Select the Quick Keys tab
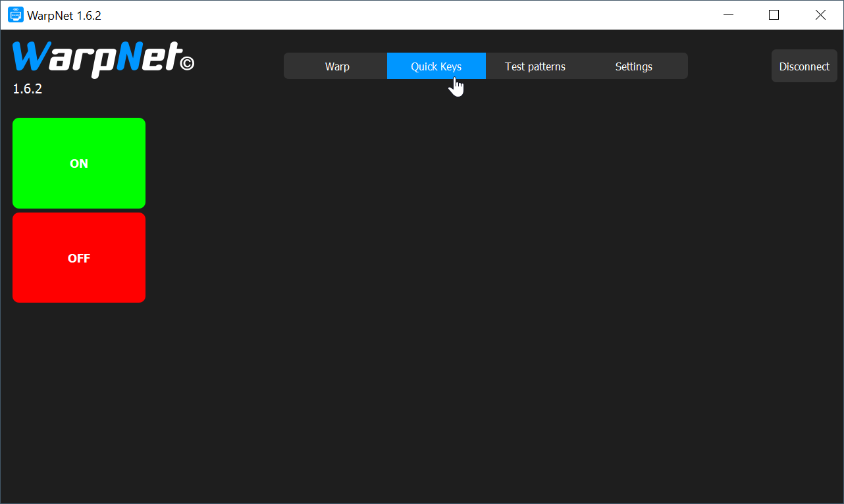 (436, 66)
